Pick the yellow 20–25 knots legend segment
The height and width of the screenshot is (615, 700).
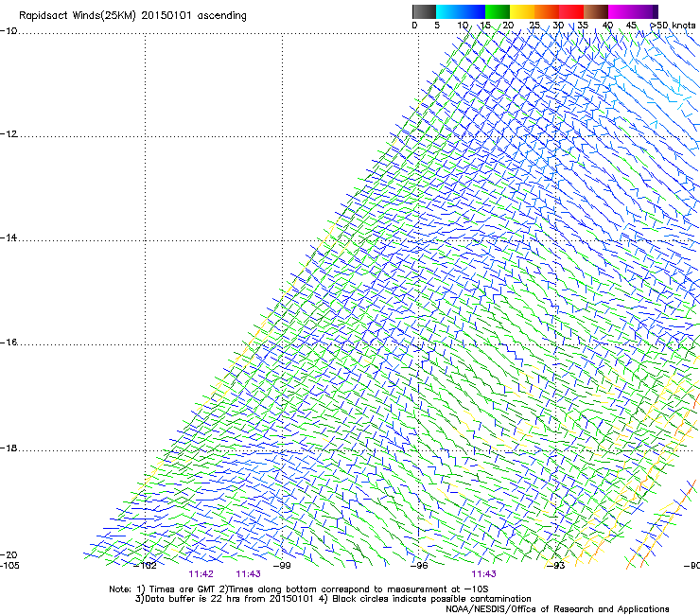pos(522,11)
